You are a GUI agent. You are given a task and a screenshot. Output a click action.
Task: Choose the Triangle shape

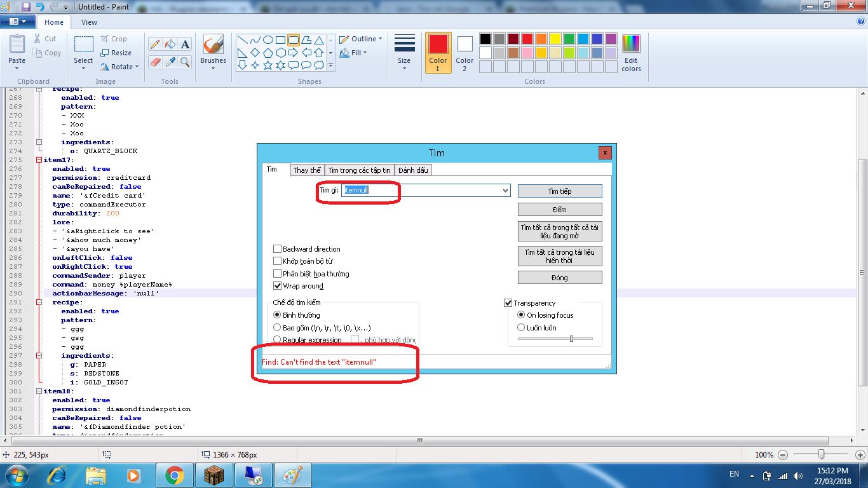pos(319,40)
